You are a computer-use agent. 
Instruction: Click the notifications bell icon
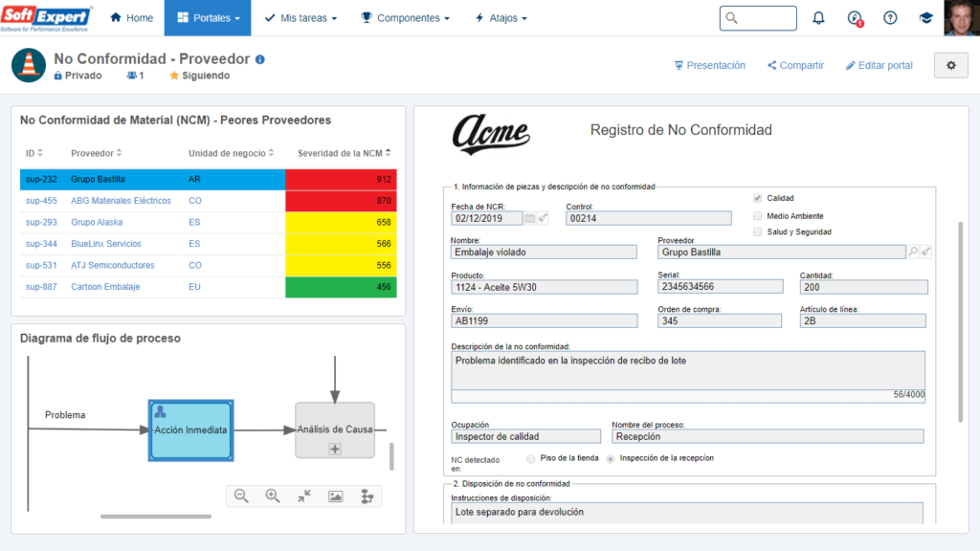(x=818, y=18)
